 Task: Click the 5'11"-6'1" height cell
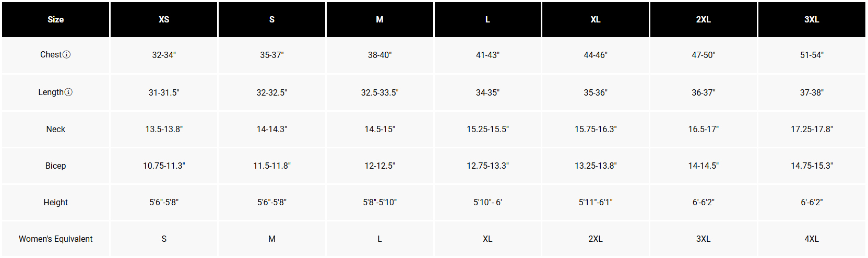(x=596, y=202)
